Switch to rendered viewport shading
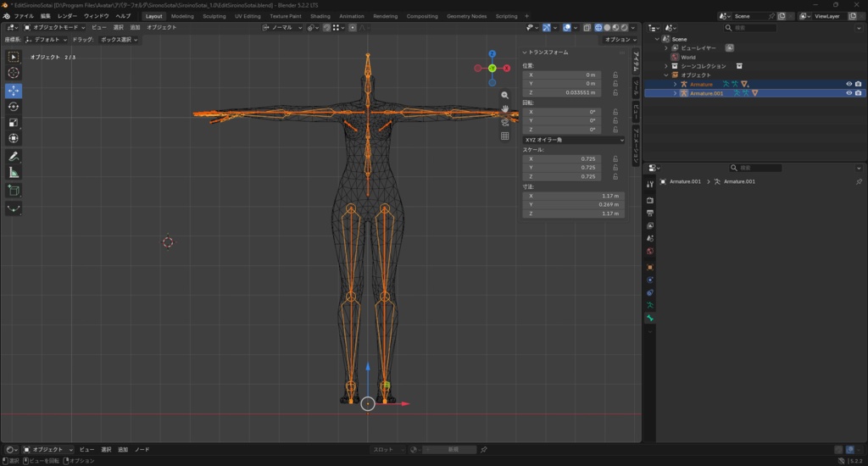The height and width of the screenshot is (466, 868). (x=625, y=27)
